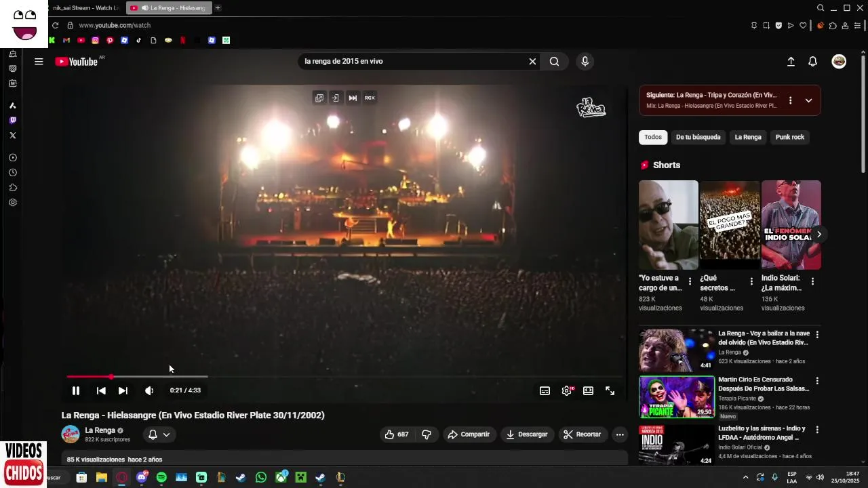Open YouTube notifications bell in header

point(812,62)
